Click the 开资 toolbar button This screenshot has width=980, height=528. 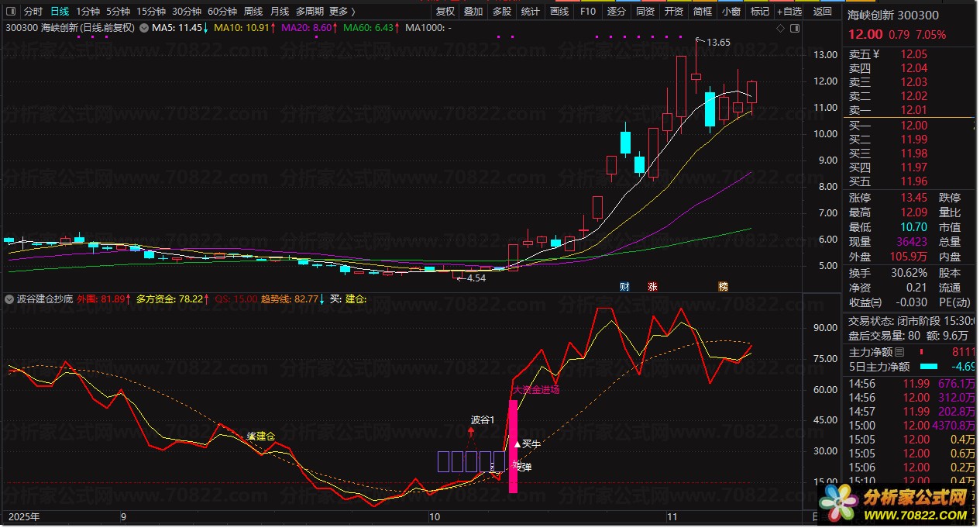(x=674, y=12)
